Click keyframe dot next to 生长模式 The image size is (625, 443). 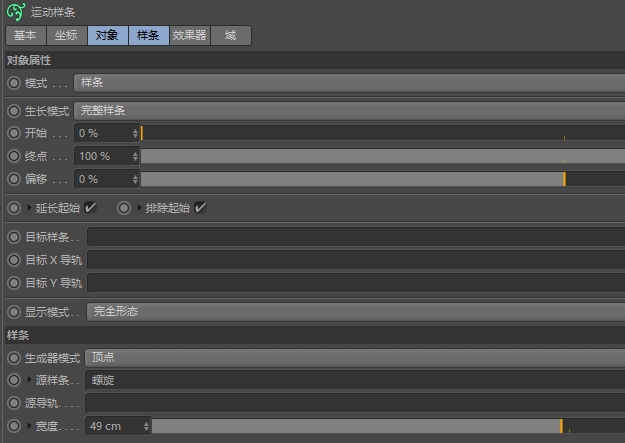pos(14,110)
